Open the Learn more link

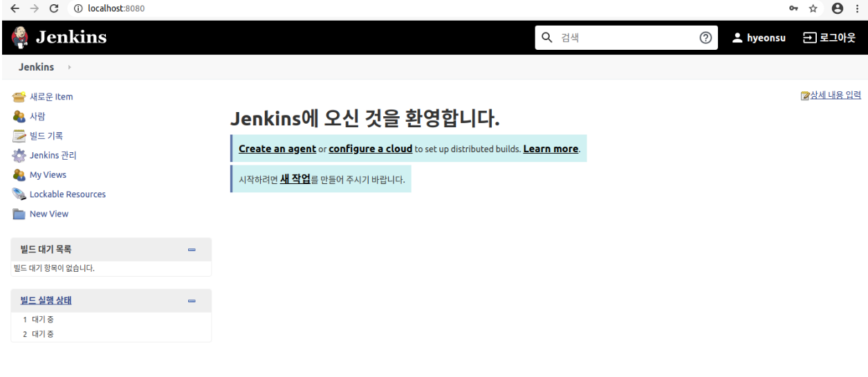click(x=551, y=149)
